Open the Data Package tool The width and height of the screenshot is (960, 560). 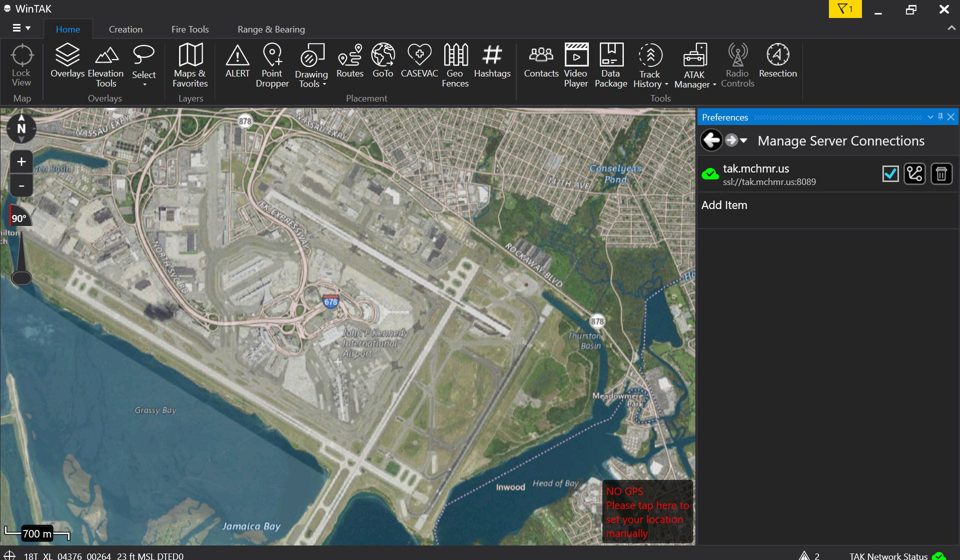coord(611,65)
